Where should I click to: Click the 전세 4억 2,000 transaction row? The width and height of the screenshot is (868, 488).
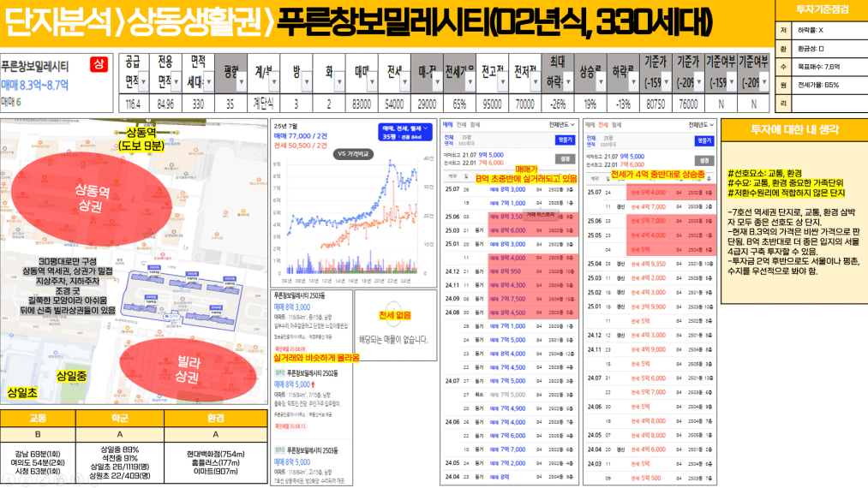pos(651,277)
